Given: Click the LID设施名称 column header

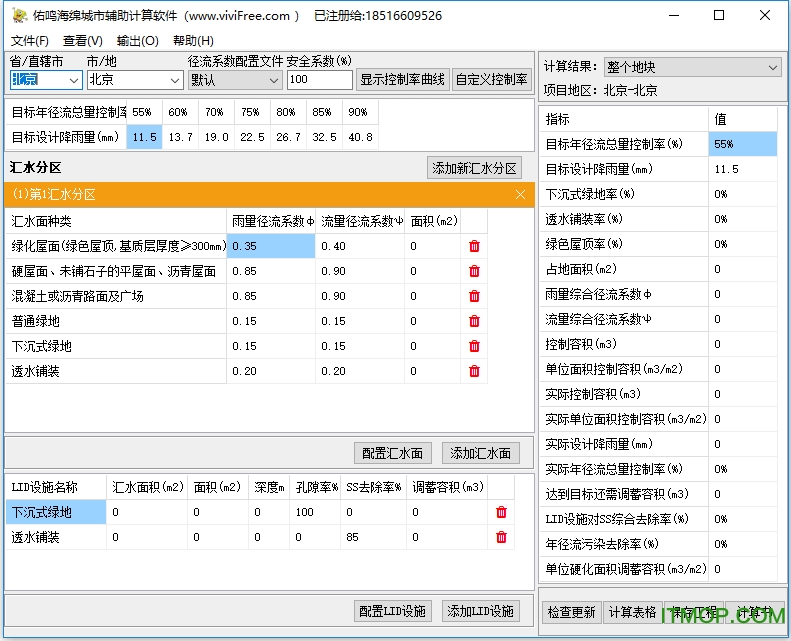Looking at the screenshot, I should (56, 487).
